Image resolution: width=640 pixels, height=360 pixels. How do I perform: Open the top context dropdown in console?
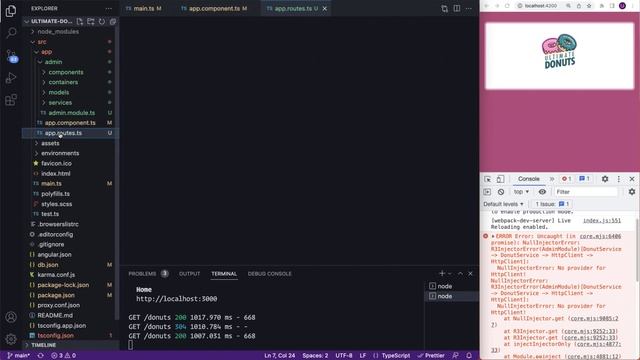(521, 192)
